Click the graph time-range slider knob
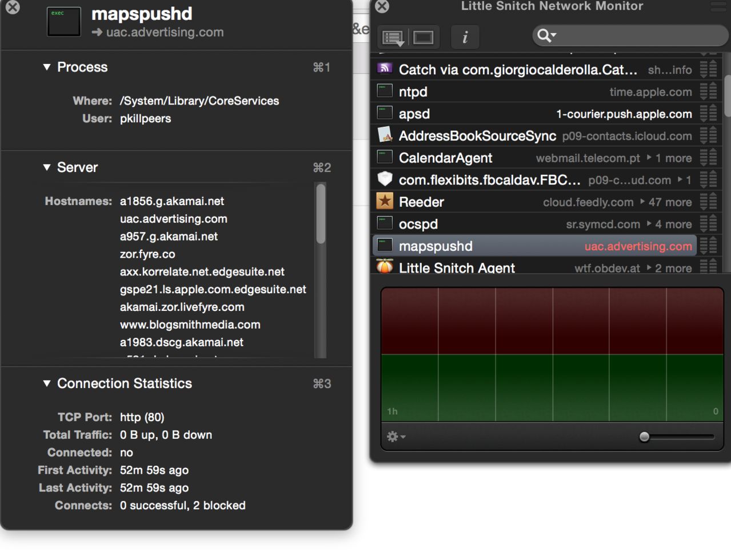The width and height of the screenshot is (731, 560). 645,437
